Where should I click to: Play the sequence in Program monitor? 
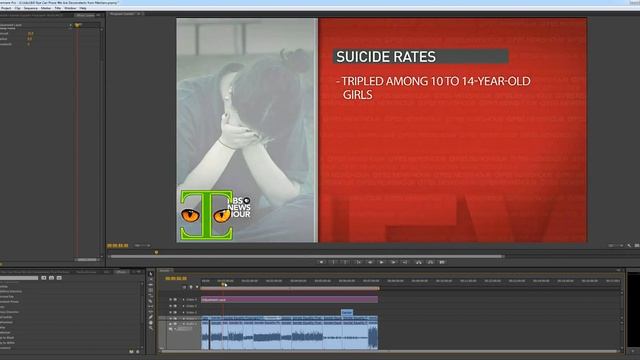(x=382, y=262)
